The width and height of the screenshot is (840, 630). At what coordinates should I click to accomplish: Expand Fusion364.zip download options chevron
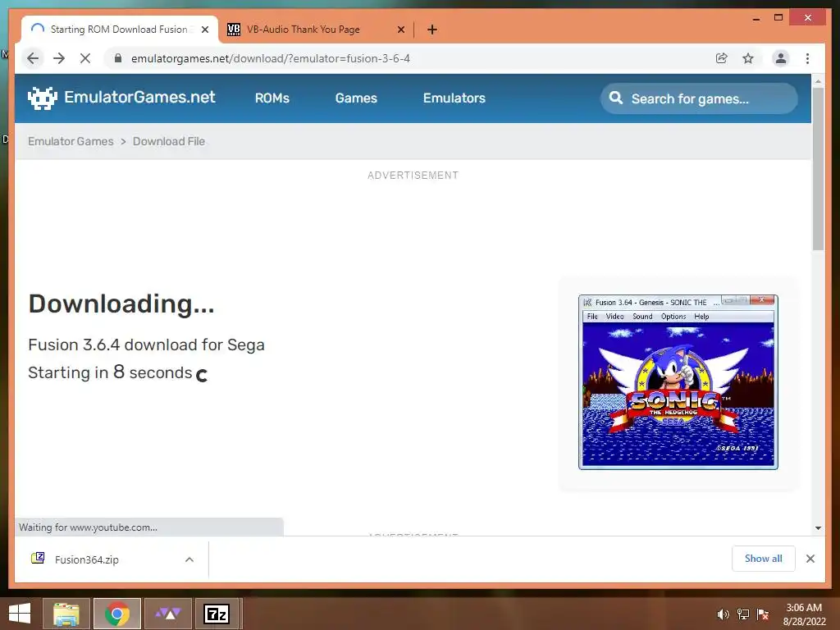coord(189,559)
